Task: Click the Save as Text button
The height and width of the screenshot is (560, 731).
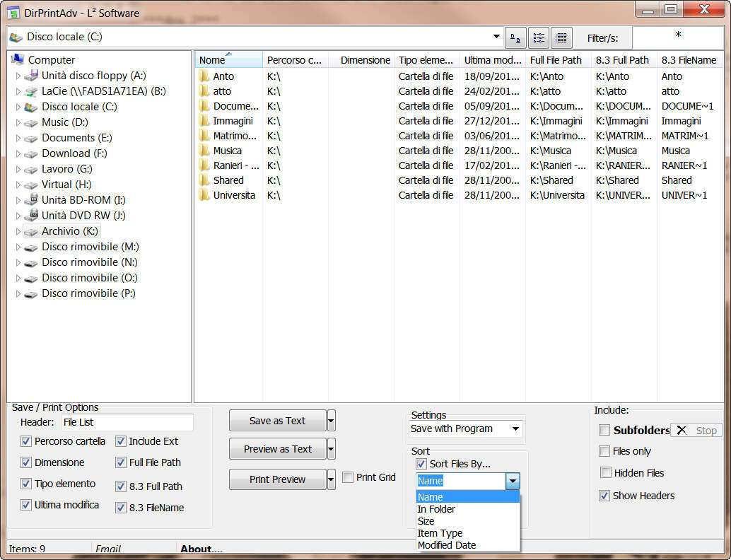Action: 277,421
